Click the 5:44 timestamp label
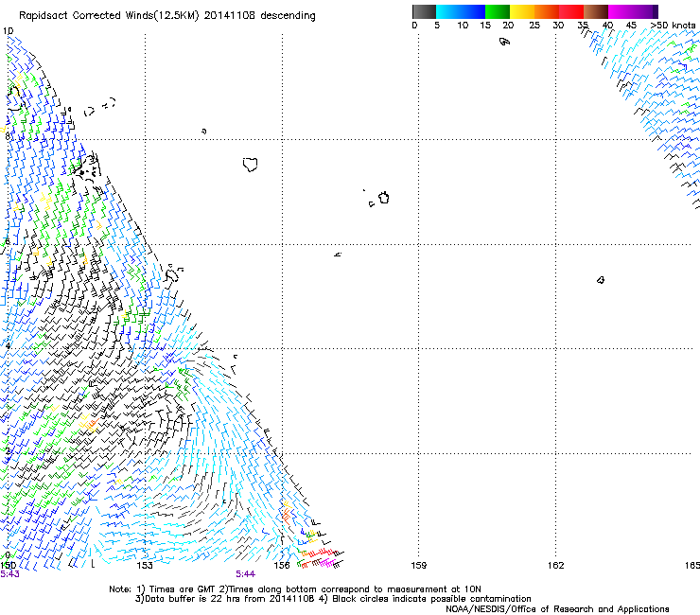700x615 pixels. [246, 574]
